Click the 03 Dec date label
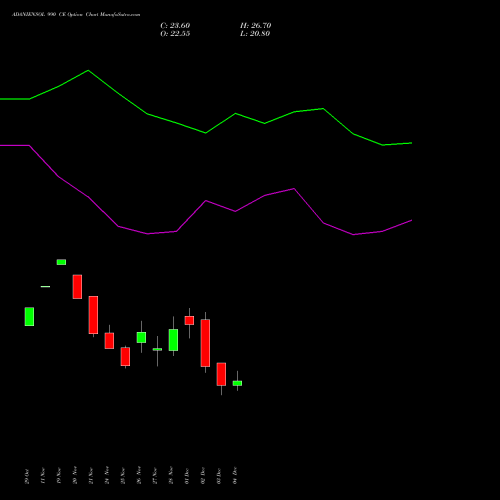Screen dimensions: 500x500 click(219, 476)
